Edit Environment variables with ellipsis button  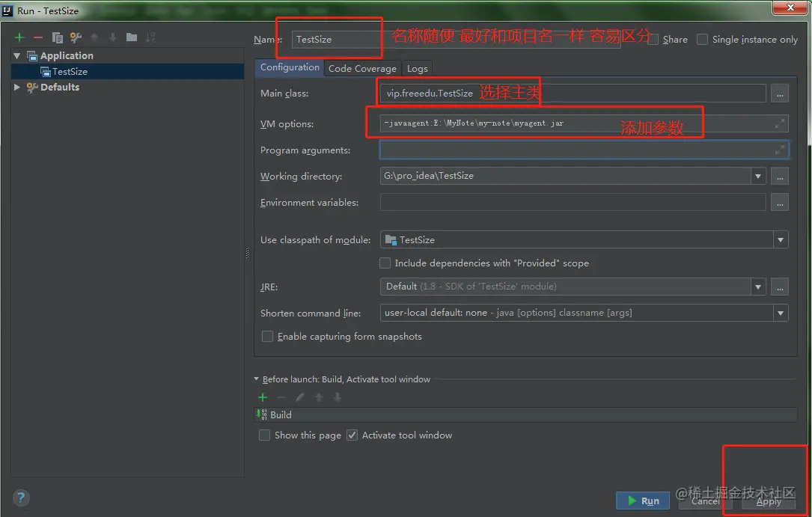click(779, 203)
